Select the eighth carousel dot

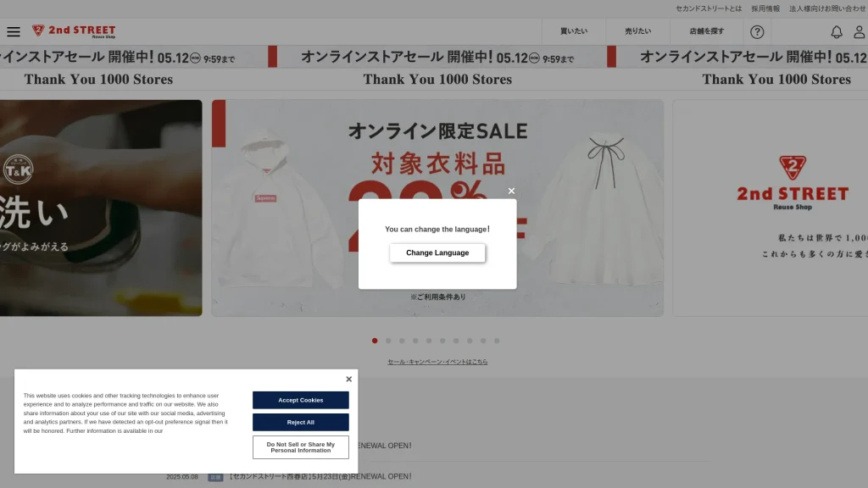[x=470, y=341]
